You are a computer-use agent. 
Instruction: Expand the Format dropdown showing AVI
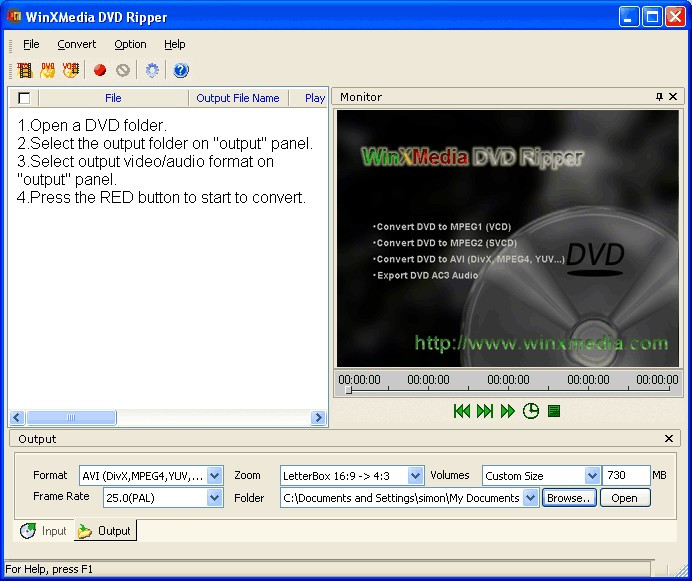pyautogui.click(x=214, y=476)
